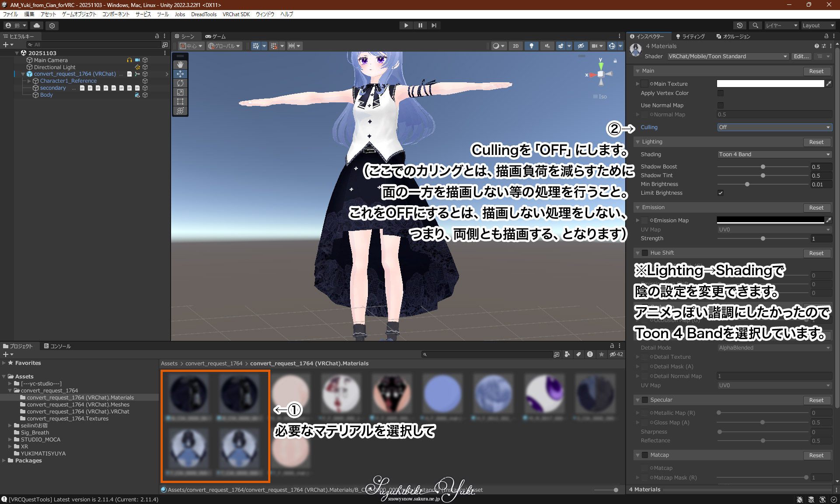Image resolution: width=840 pixels, height=504 pixels.
Task: Expand the STUDIO_MOCA folder
Action: click(10, 440)
